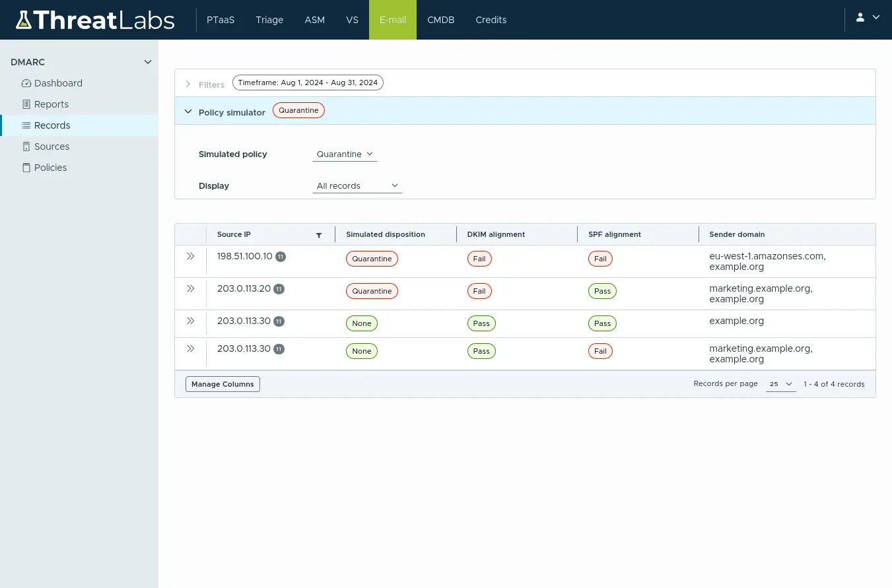Click the '1 - 4 of 4 records' text

pyautogui.click(x=834, y=384)
